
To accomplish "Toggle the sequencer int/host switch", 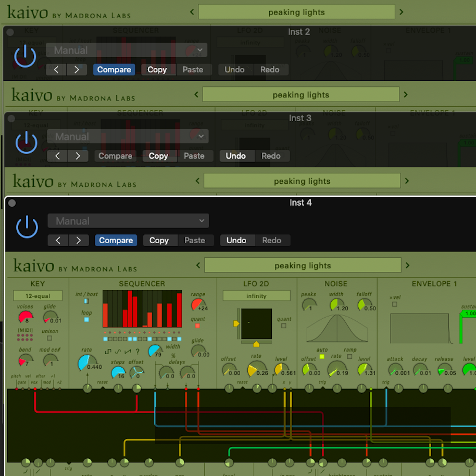I will tap(86, 301).
